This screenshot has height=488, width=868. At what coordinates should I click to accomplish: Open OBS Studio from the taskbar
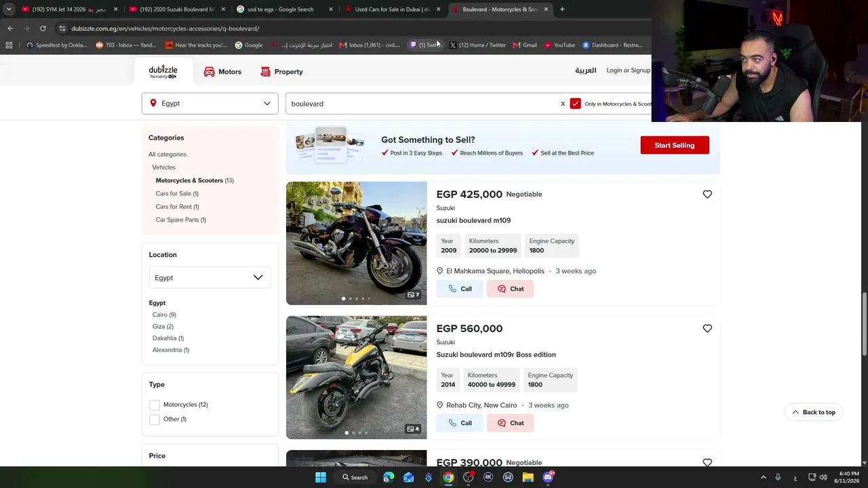468,477
